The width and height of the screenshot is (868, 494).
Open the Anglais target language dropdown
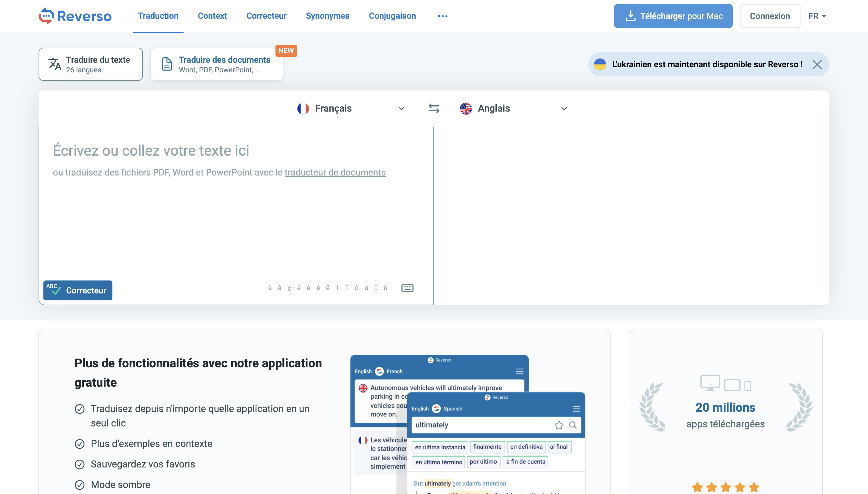click(x=513, y=109)
